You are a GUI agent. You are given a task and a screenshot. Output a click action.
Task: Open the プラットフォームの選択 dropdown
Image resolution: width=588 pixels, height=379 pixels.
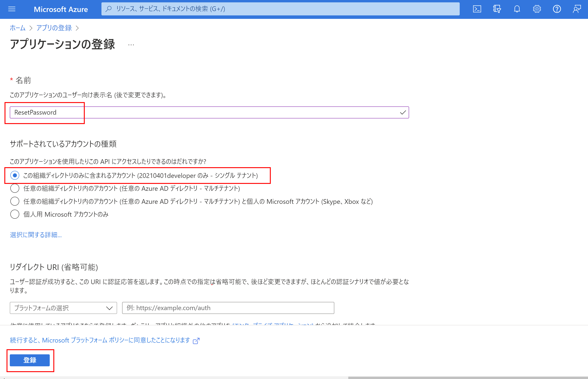click(x=63, y=308)
